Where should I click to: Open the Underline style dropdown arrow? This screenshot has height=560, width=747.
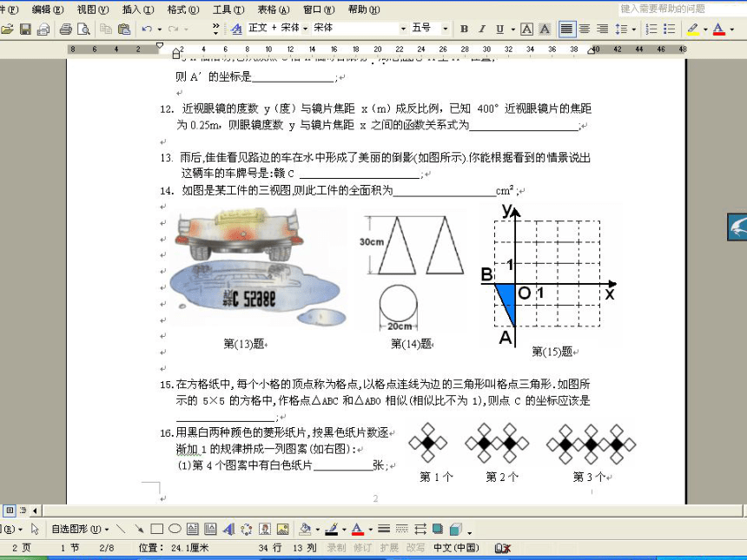(513, 30)
